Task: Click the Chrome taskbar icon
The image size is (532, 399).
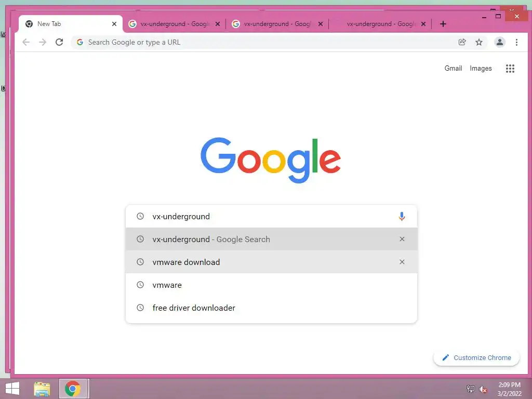Action: point(73,389)
